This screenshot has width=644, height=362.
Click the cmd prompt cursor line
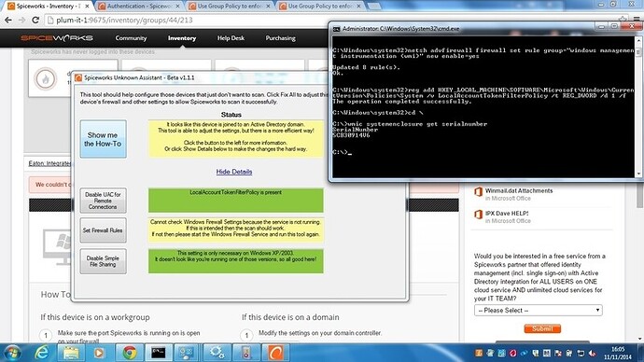click(342, 152)
